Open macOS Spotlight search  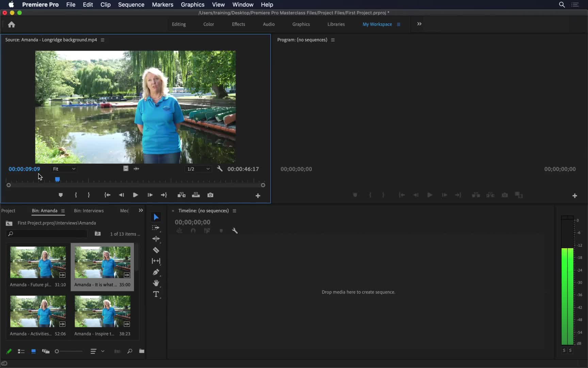click(562, 4)
